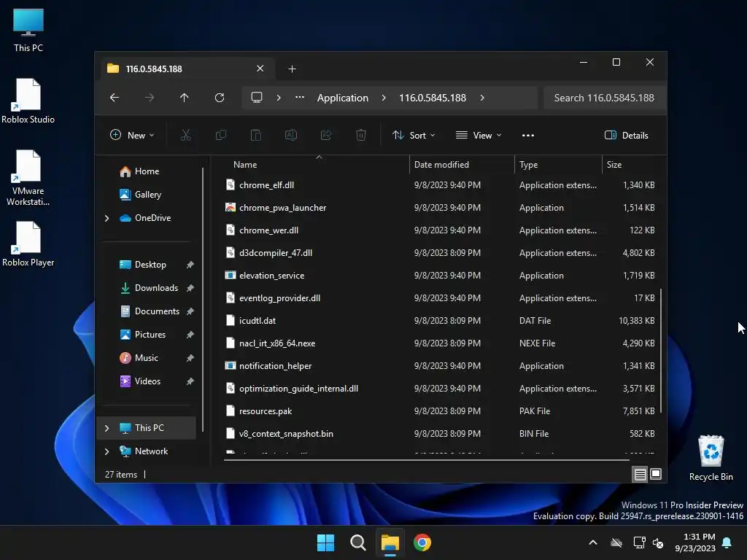Image resolution: width=747 pixels, height=560 pixels.
Task: Open the New dropdown menu
Action: [x=132, y=135]
